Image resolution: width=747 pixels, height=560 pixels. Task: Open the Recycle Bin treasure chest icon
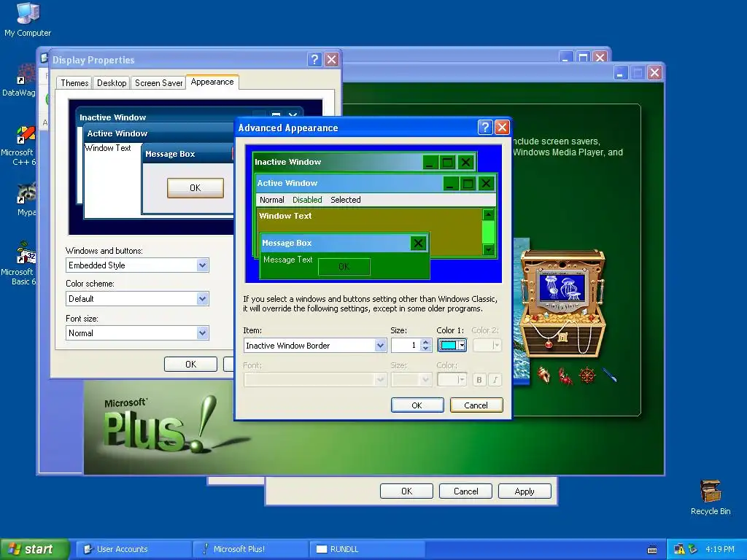(711, 497)
